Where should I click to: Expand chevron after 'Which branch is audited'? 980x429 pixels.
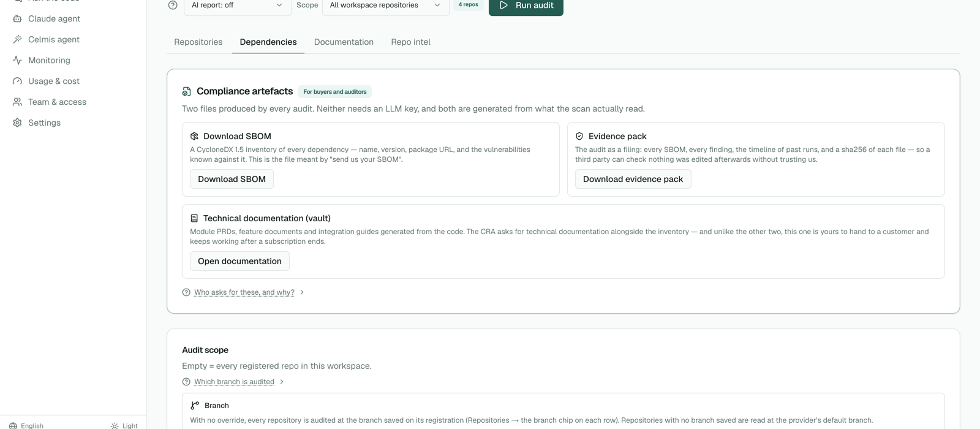(282, 382)
